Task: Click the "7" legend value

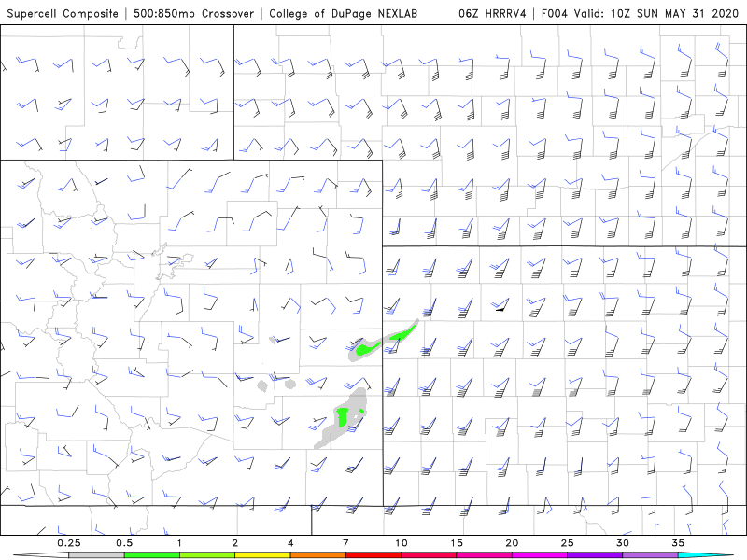Action: pyautogui.click(x=345, y=543)
